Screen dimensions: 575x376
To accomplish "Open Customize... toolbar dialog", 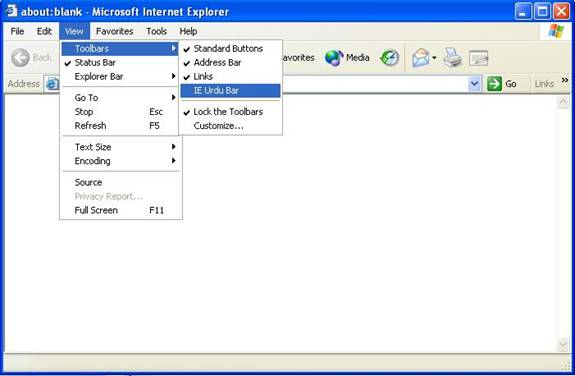I will tap(230, 125).
